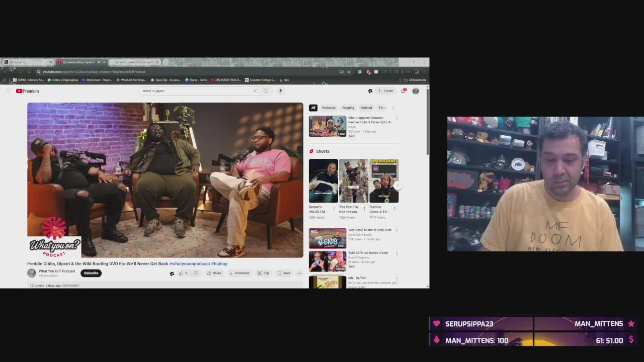Open the Home - Canva bookmark
The height and width of the screenshot is (362, 644).
tap(196, 80)
